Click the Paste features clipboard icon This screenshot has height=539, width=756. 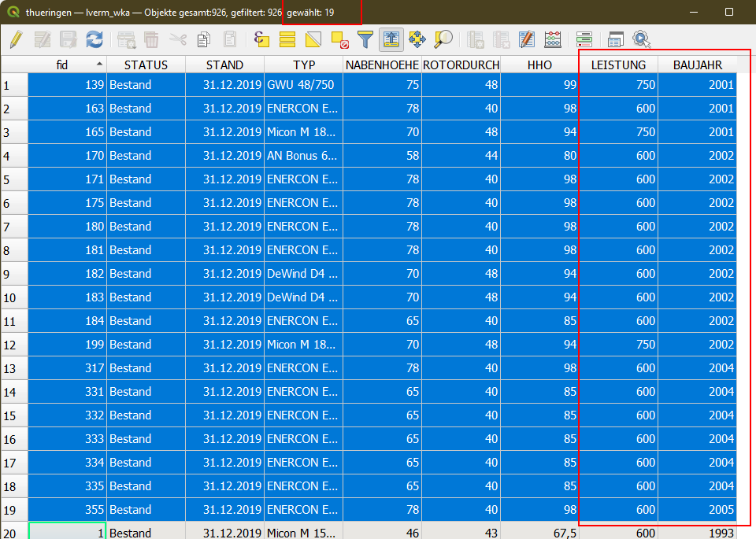click(x=230, y=39)
